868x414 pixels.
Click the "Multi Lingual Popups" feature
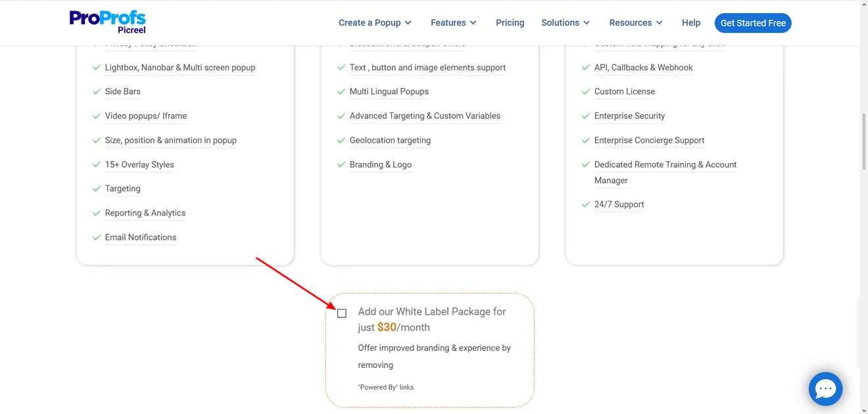pos(389,92)
